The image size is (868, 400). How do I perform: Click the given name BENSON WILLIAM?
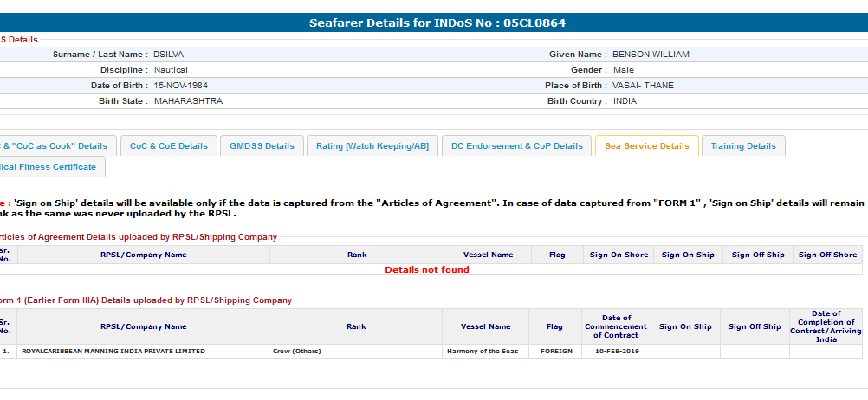pyautogui.click(x=651, y=55)
